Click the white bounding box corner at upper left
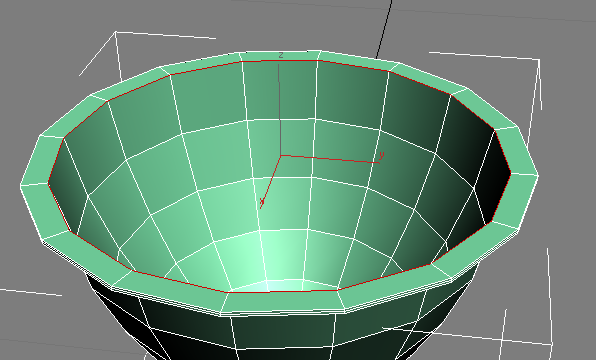This screenshot has height=360, width=596. coord(116,33)
